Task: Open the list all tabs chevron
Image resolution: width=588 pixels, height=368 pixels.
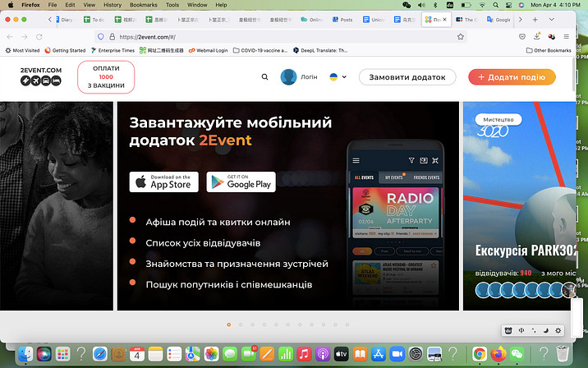Action: click(551, 20)
